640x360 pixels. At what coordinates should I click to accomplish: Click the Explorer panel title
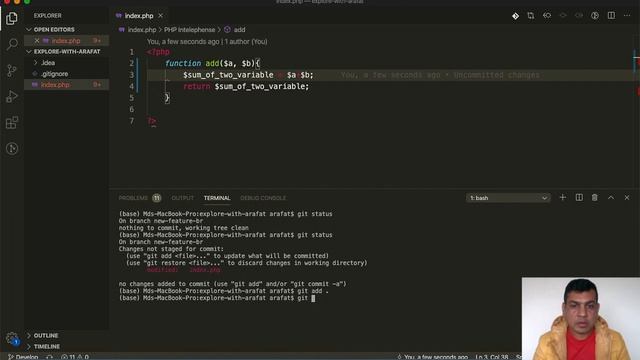click(x=47, y=16)
